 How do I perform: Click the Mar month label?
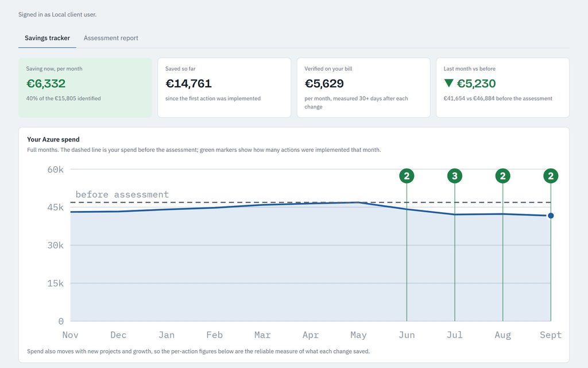pyautogui.click(x=262, y=335)
